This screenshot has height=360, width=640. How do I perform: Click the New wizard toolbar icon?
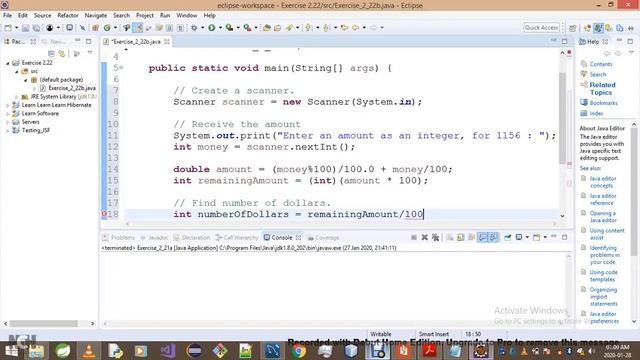point(8,28)
